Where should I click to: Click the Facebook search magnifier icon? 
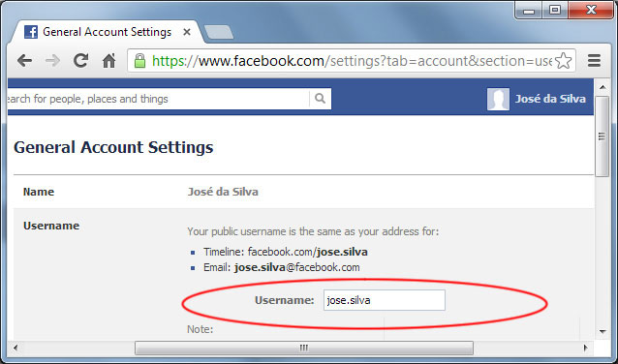[320, 99]
